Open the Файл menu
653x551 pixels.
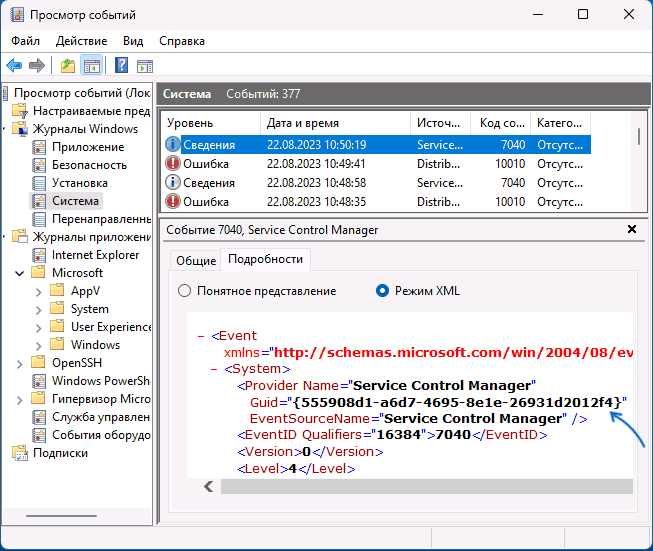coord(25,41)
